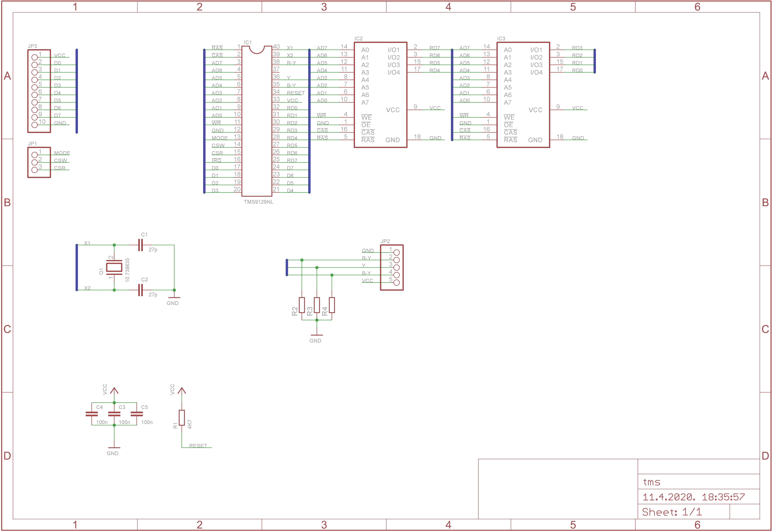Select the JP3 ten-pin header body
This screenshot has height=532, width=772.
39,91
